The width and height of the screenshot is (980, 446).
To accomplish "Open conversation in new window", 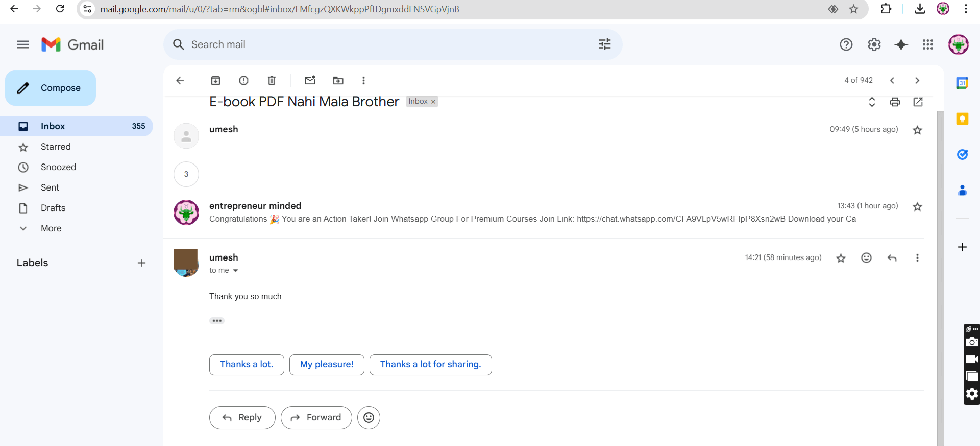I will click(x=918, y=102).
